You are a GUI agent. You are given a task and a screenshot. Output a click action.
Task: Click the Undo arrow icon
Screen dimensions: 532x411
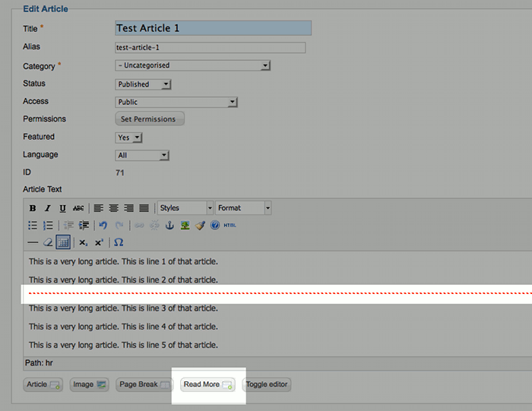103,226
